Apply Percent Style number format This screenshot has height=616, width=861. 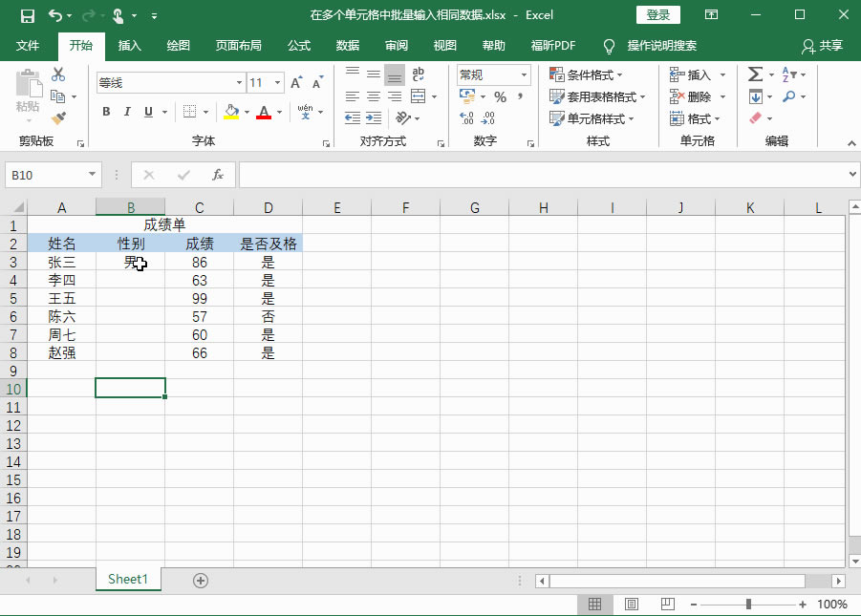(501, 96)
